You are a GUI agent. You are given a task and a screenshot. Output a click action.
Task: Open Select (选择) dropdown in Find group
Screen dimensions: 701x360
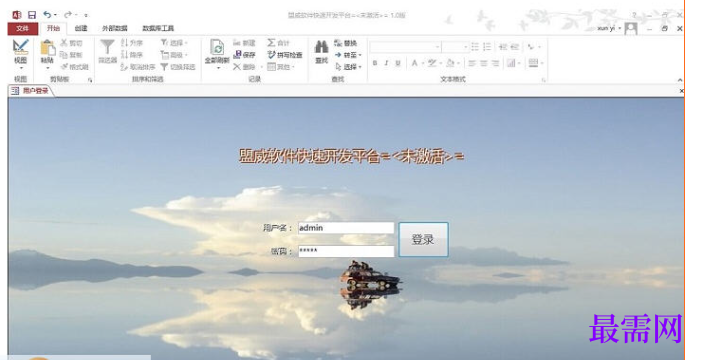[348, 67]
